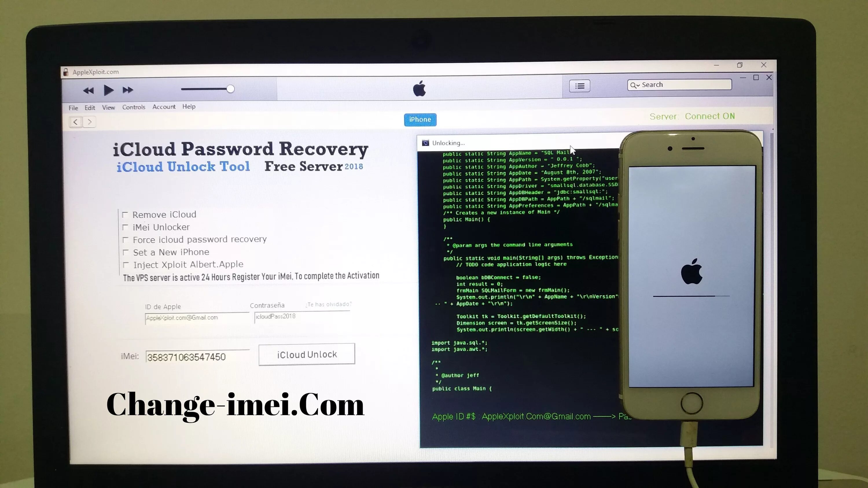Open the File menu
The height and width of the screenshot is (488, 868).
tap(73, 106)
